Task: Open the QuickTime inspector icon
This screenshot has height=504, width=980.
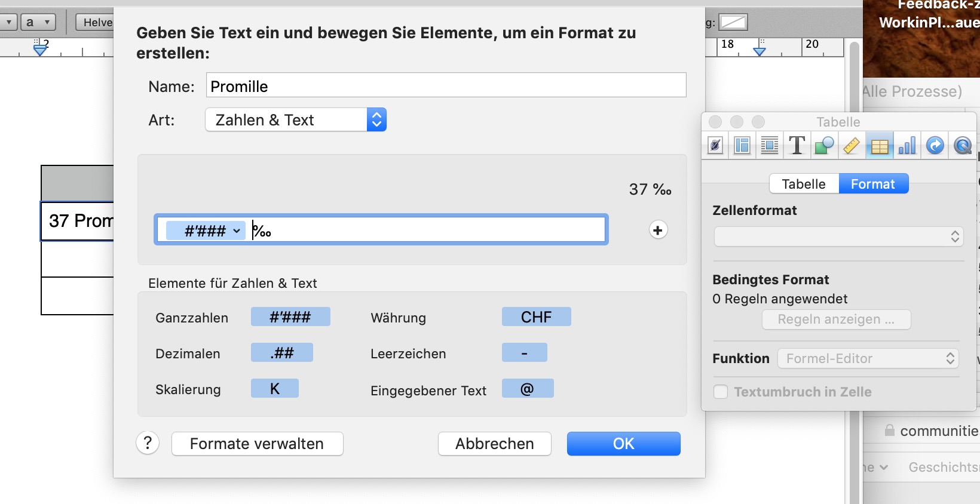Action: tap(962, 145)
